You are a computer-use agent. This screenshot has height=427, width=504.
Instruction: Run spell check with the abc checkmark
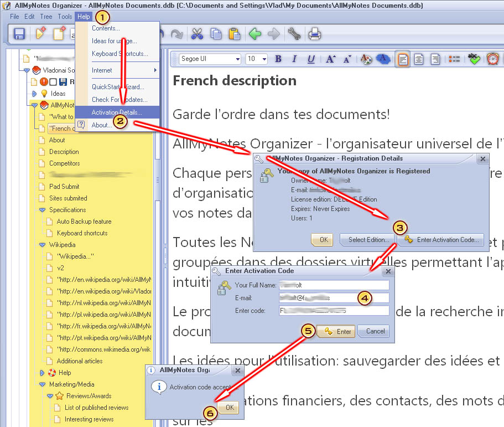click(474, 59)
